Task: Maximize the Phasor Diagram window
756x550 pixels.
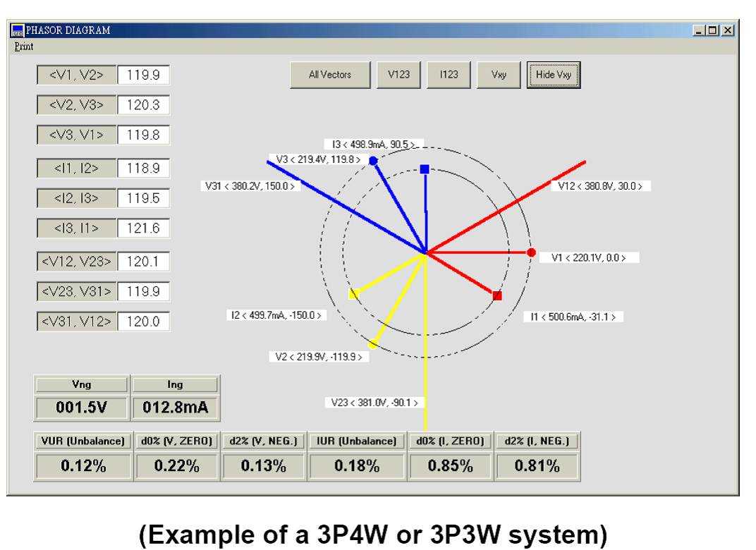Action: point(713,30)
